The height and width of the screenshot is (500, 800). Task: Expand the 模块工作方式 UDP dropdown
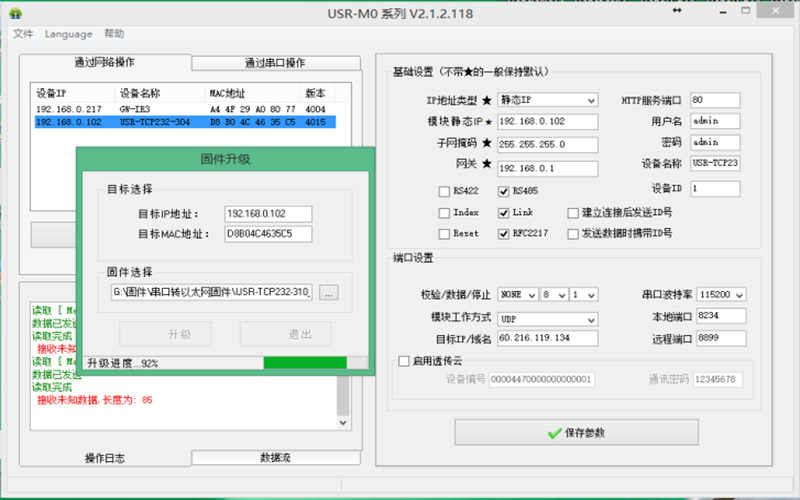[546, 318]
